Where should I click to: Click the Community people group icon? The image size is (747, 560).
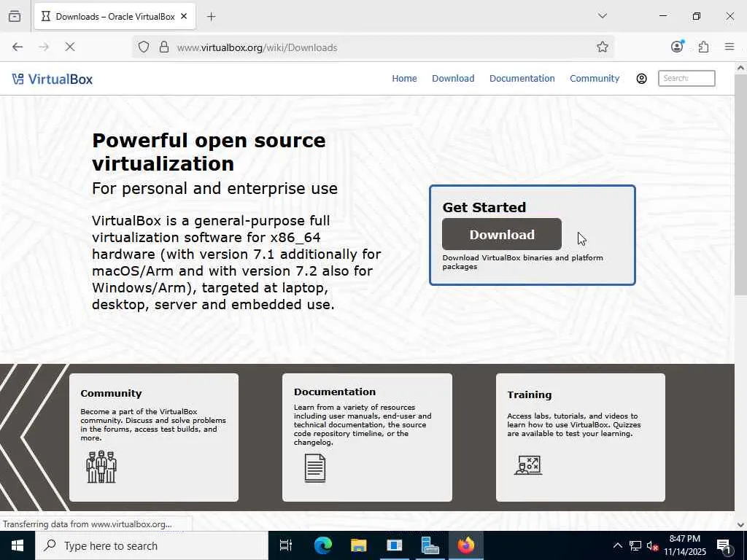pos(101,467)
